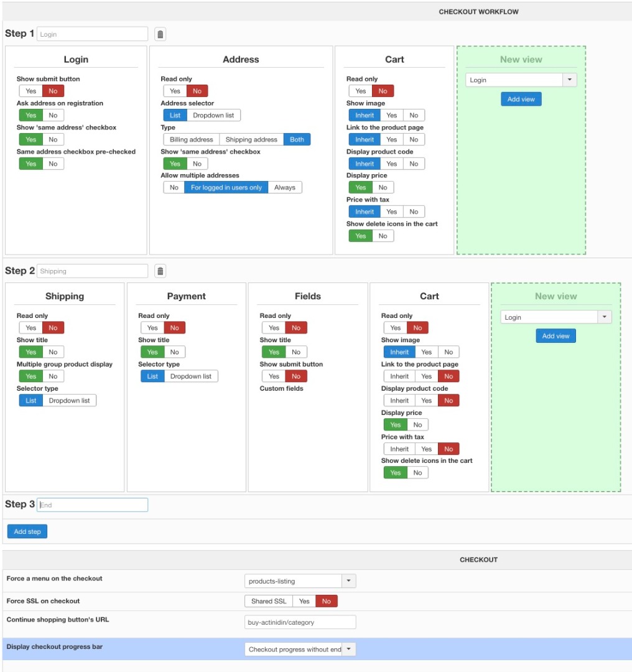This screenshot has width=632, height=672.
Task: Set Allow multiple addresses to Always
Action: pos(285,187)
